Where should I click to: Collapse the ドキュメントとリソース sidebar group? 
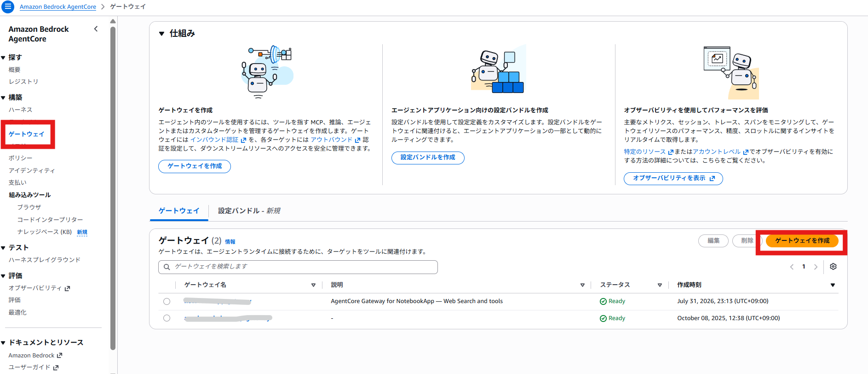pos(3,343)
